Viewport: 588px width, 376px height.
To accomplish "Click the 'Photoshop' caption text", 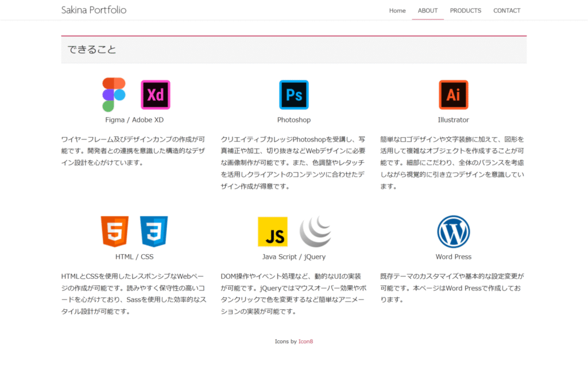I will pos(294,120).
